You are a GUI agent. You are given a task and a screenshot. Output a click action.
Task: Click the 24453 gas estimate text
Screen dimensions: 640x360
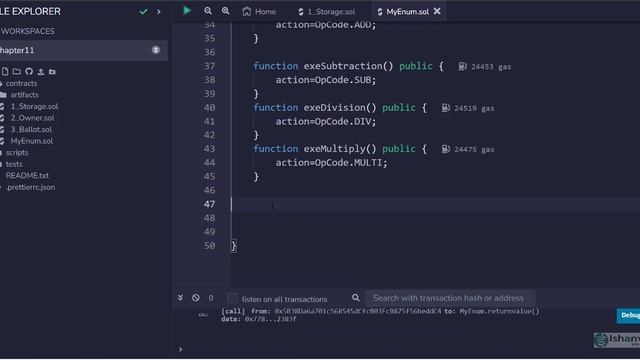(x=491, y=67)
